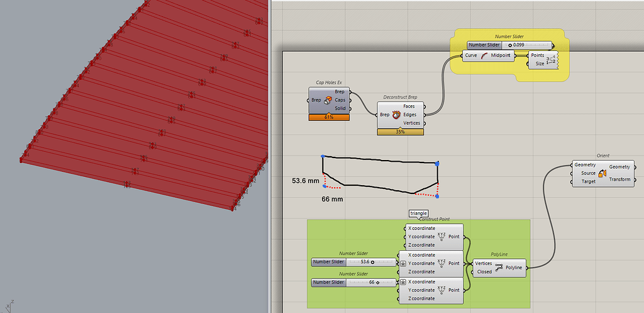
Task: Click the Brep input of Deconstruct Brep
Action: click(x=385, y=115)
